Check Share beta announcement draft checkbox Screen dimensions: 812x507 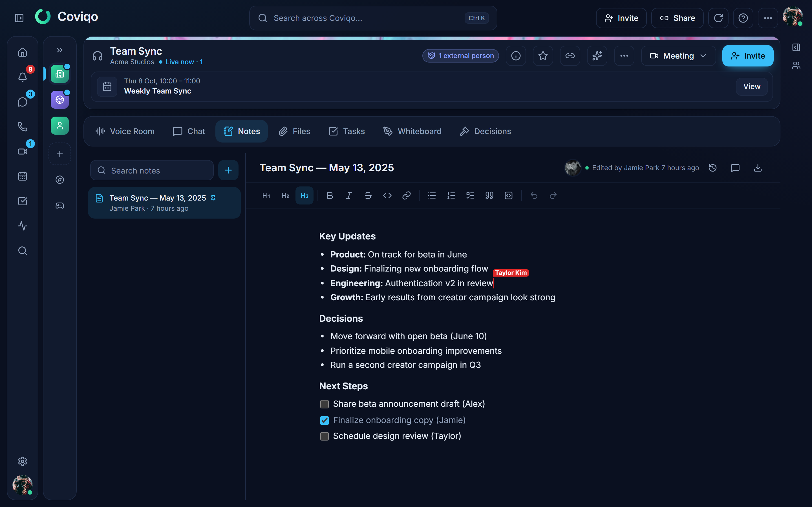pyautogui.click(x=325, y=404)
